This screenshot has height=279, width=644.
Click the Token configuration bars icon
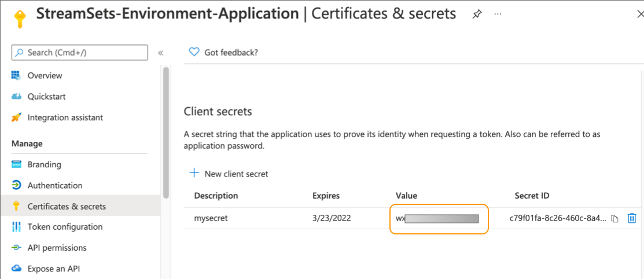[x=16, y=226]
